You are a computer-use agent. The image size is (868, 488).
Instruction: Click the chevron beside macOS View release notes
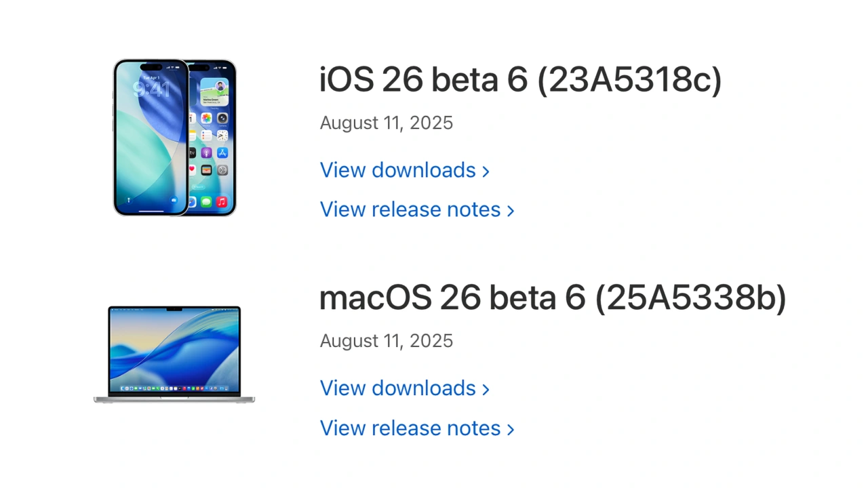click(x=510, y=428)
